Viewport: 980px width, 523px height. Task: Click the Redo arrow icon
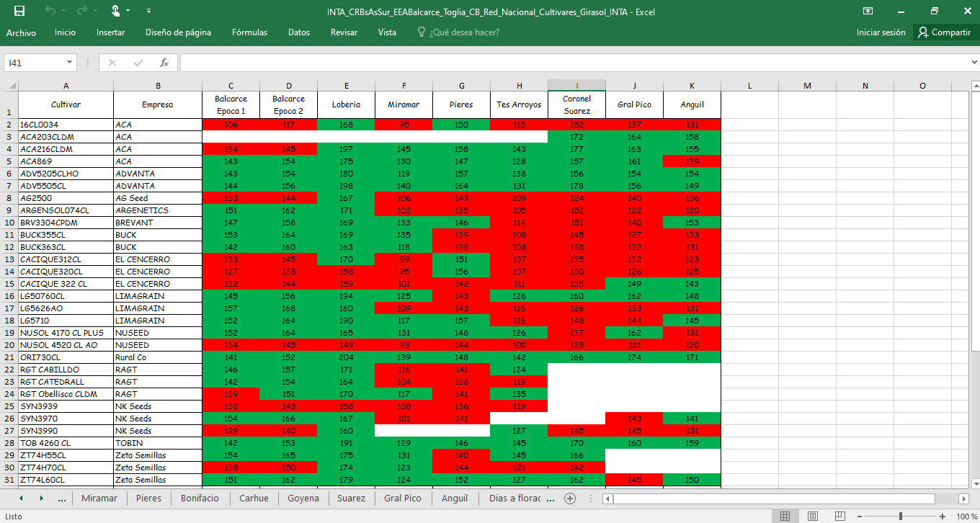[82, 11]
